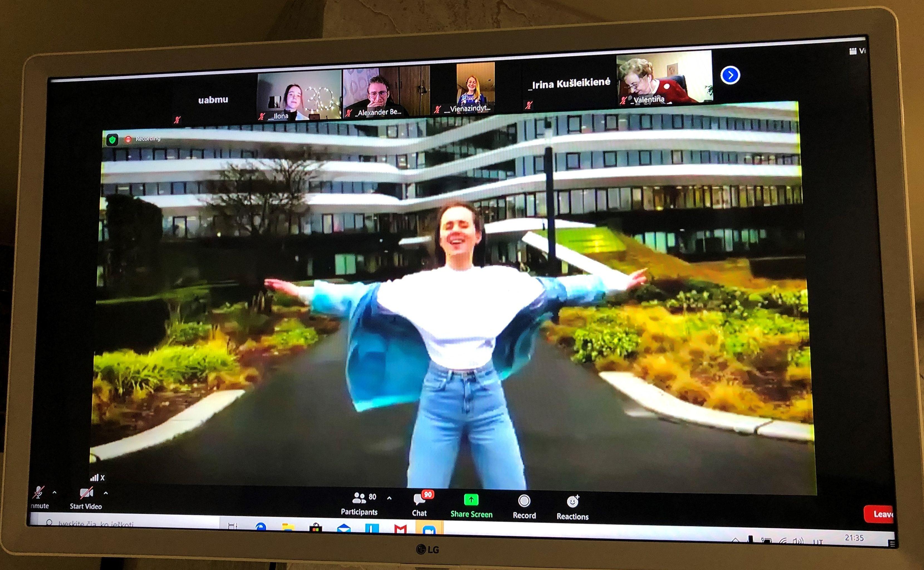The image size is (924, 570).
Task: Toggle Start Video camera button
Action: [x=86, y=493]
